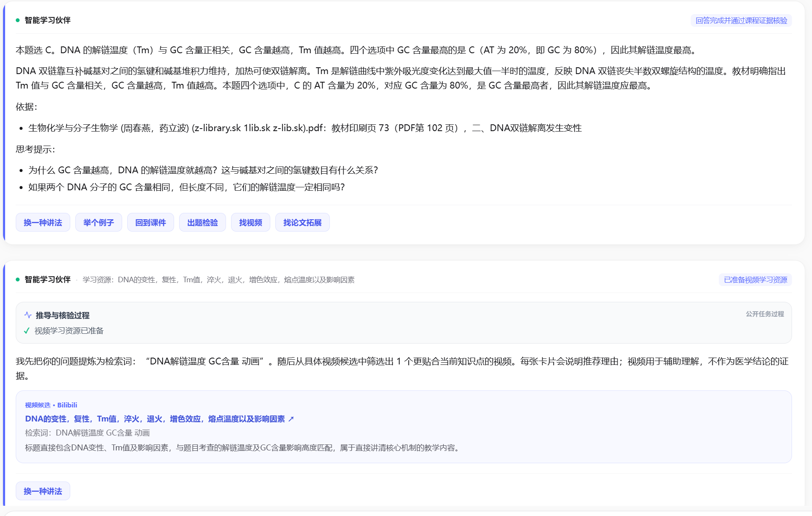Open 找论文拓展 for paper references
Image resolution: width=812 pixels, height=516 pixels.
tap(303, 222)
